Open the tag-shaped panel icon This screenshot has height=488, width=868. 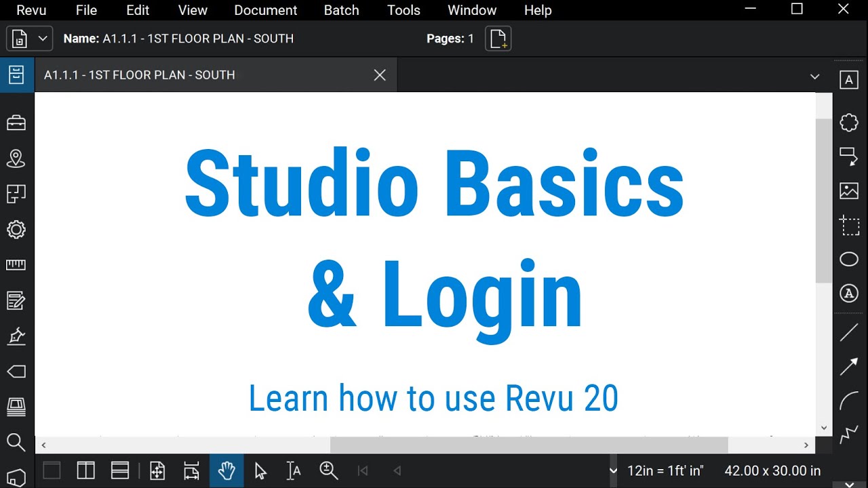click(x=16, y=371)
